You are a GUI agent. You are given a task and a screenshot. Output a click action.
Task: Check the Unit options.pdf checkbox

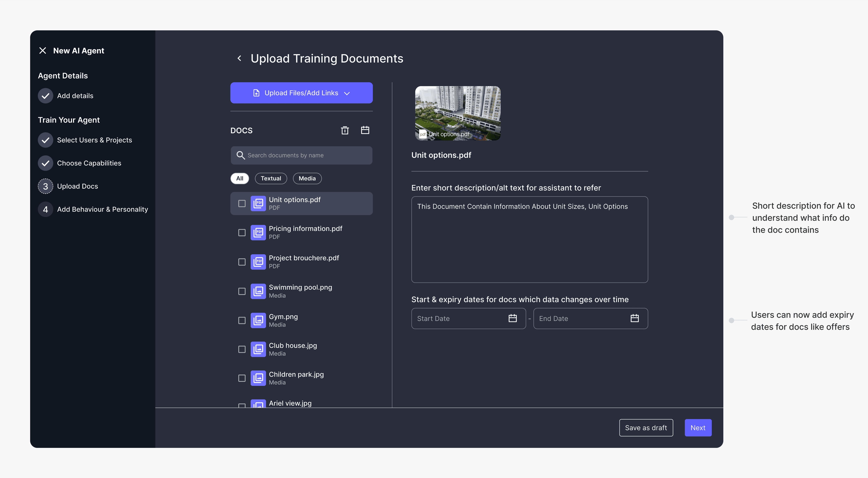pos(242,203)
